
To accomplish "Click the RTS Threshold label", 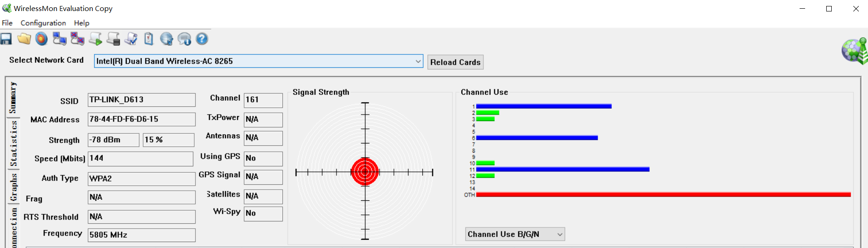I will click(x=51, y=217).
